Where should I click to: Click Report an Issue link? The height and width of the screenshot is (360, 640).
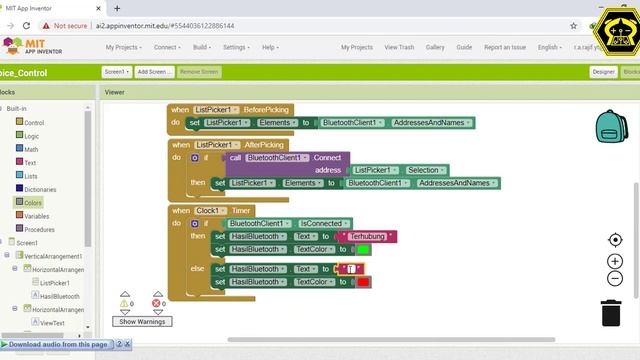[x=505, y=47]
